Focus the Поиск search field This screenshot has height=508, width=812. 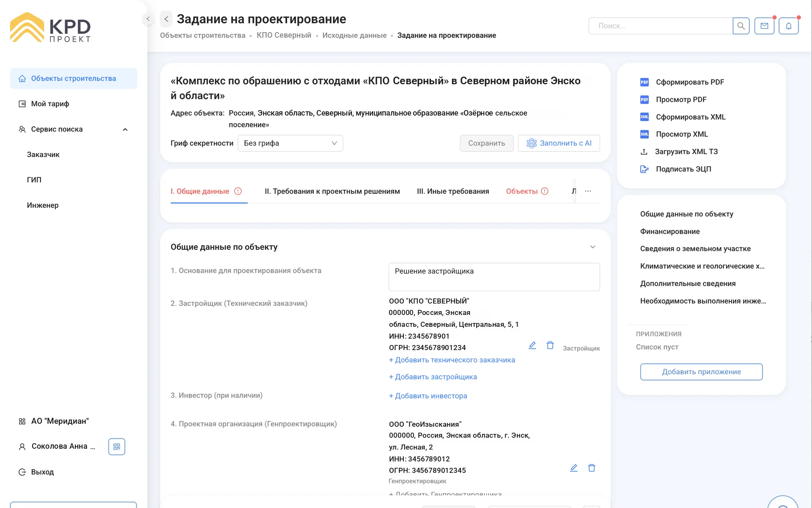660,26
